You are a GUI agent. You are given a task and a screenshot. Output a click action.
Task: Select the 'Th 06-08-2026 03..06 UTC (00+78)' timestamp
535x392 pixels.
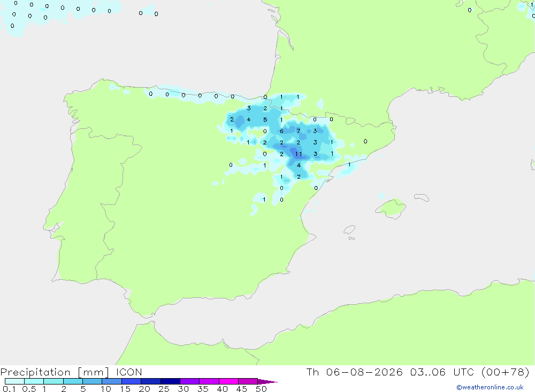tap(418, 372)
